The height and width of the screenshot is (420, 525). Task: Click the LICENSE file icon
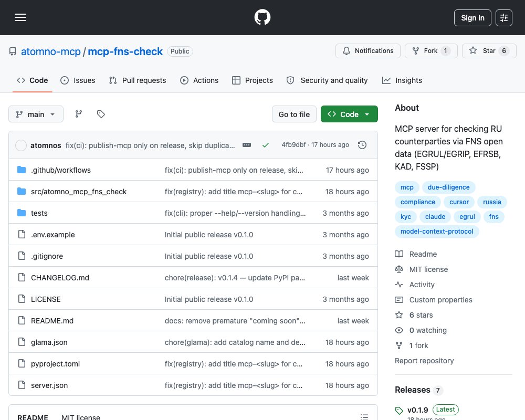[22, 299]
